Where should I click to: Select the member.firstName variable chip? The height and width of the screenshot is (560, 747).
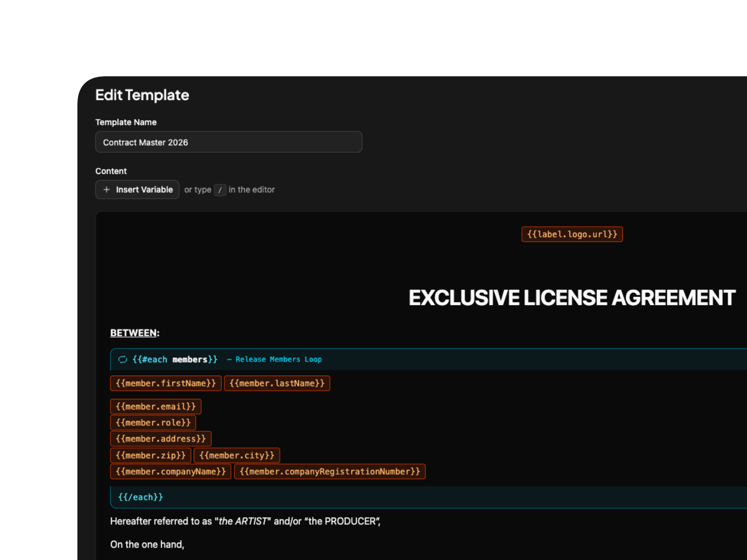166,383
